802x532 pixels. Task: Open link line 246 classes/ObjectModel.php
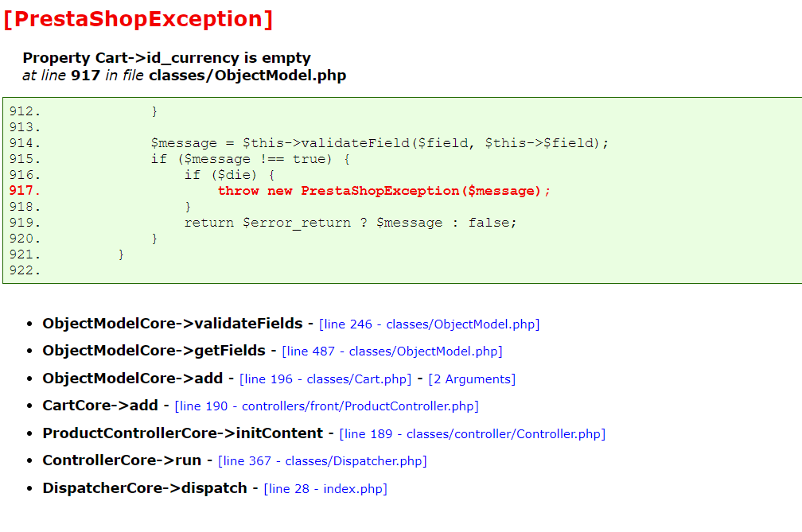pyautogui.click(x=429, y=324)
